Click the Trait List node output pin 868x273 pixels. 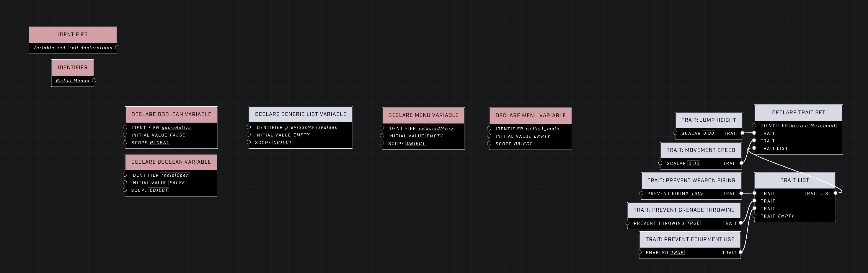835,193
